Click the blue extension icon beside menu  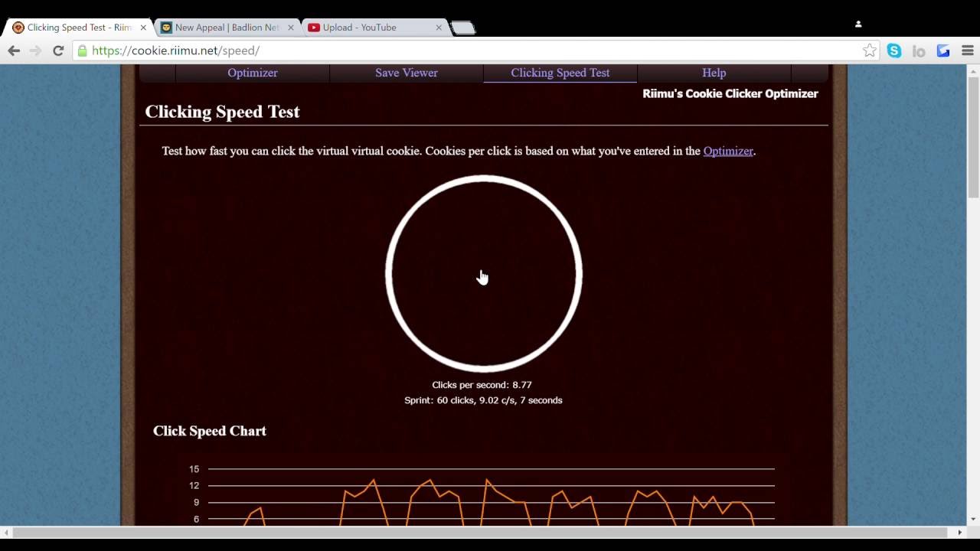coord(943,51)
